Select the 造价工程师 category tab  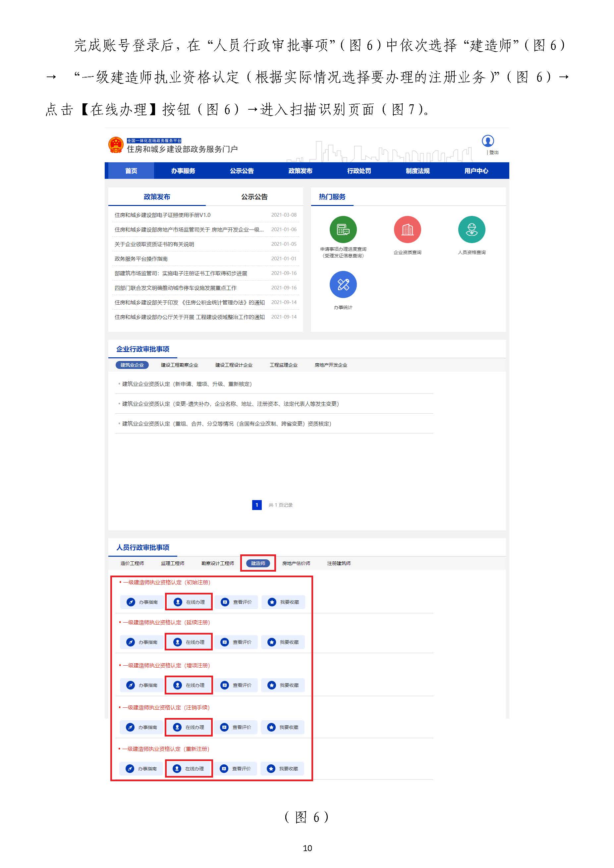(132, 563)
